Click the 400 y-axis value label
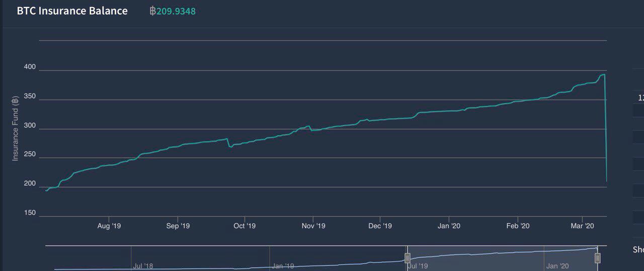Screen dimensions: 644x271 30,67
